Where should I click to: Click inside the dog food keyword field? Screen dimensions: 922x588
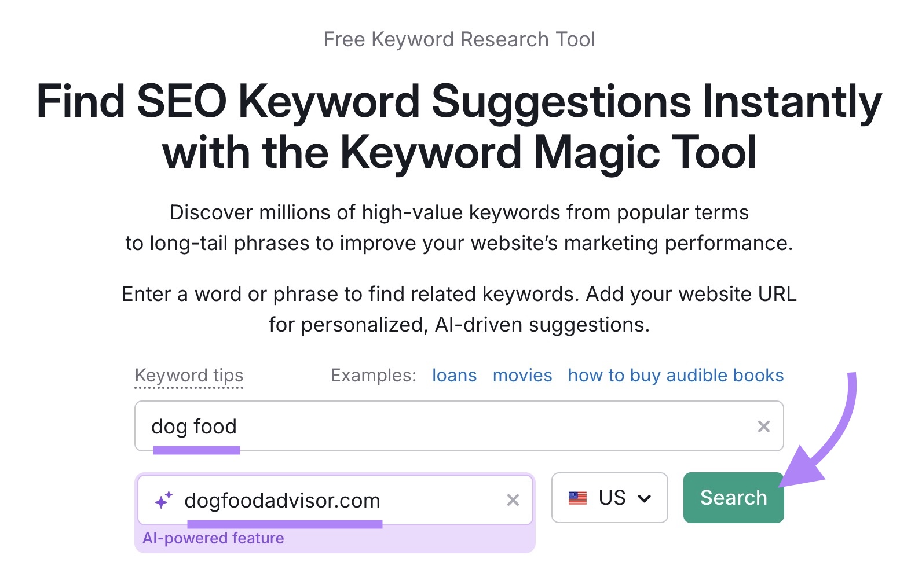tap(405, 427)
